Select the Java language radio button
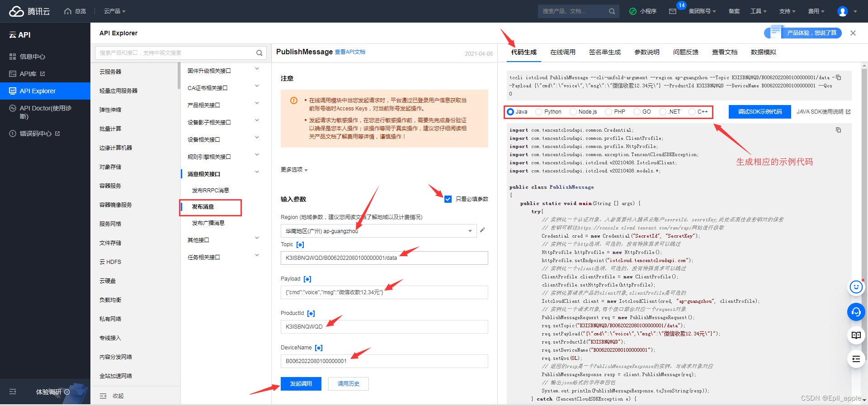Image resolution: width=868 pixels, height=406 pixels. tap(510, 112)
